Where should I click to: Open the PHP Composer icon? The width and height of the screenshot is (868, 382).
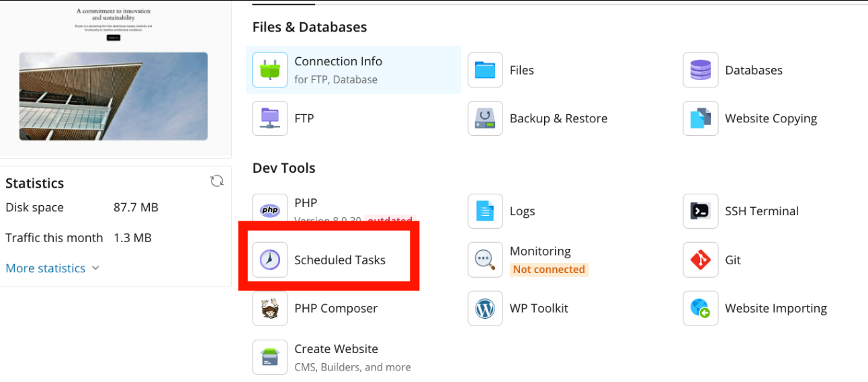point(270,308)
